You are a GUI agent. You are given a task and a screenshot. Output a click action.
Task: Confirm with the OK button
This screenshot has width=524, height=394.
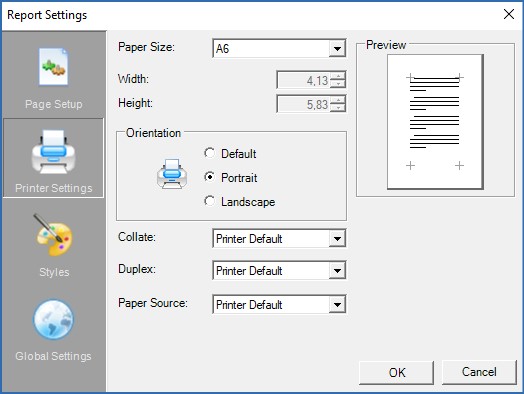tap(396, 373)
